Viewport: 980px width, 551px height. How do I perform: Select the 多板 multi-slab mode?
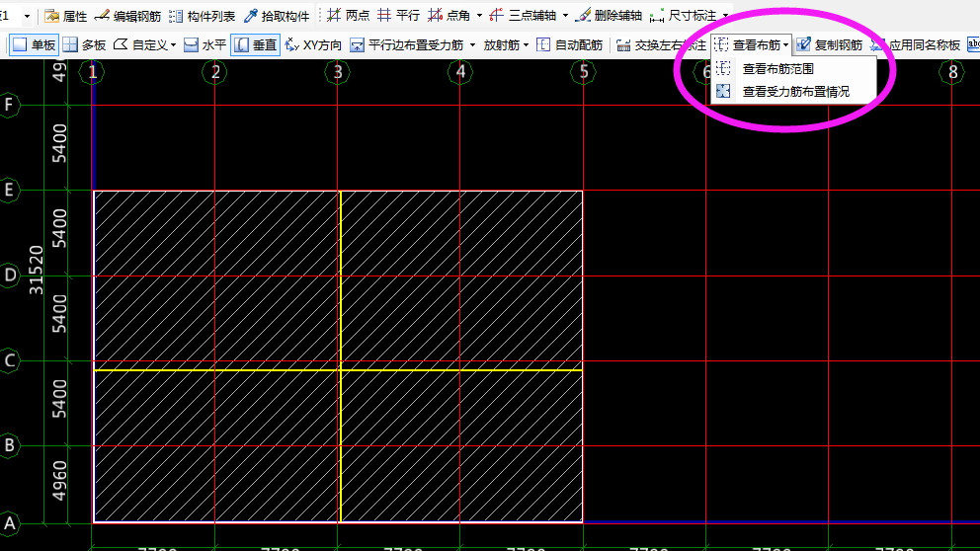[x=84, y=45]
